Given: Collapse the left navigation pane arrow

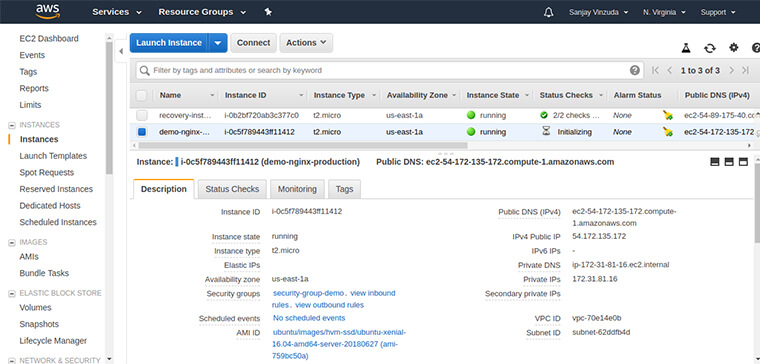Looking at the screenshot, I should (x=121, y=51).
